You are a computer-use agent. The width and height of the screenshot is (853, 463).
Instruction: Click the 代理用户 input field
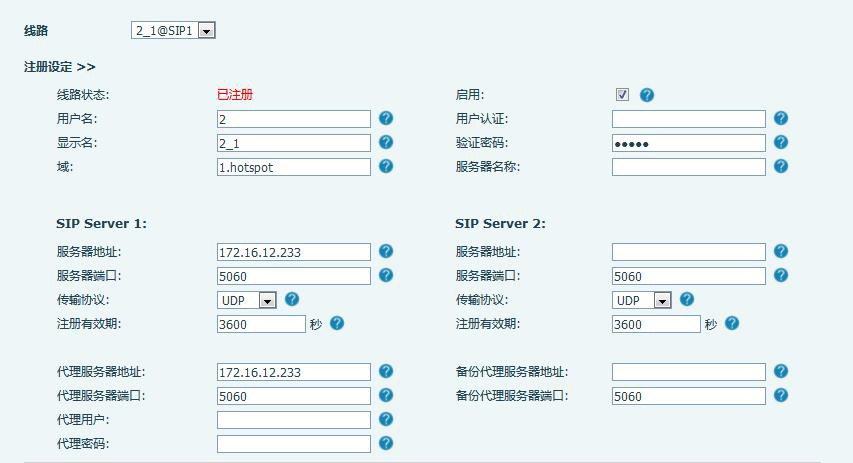(x=293, y=420)
